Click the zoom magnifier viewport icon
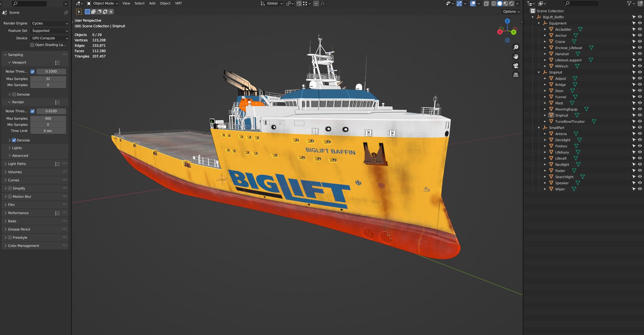The width and height of the screenshot is (644, 335). click(x=516, y=47)
